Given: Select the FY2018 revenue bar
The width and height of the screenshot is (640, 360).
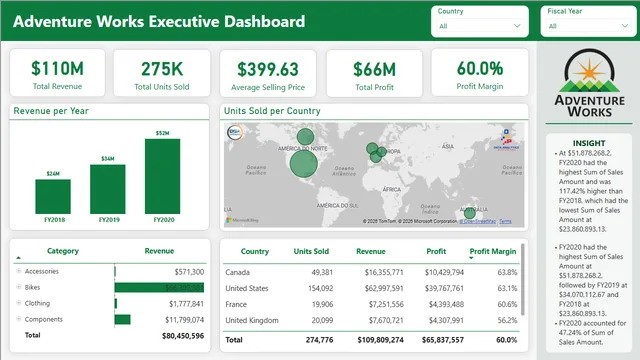Looking at the screenshot, I should tap(53, 197).
